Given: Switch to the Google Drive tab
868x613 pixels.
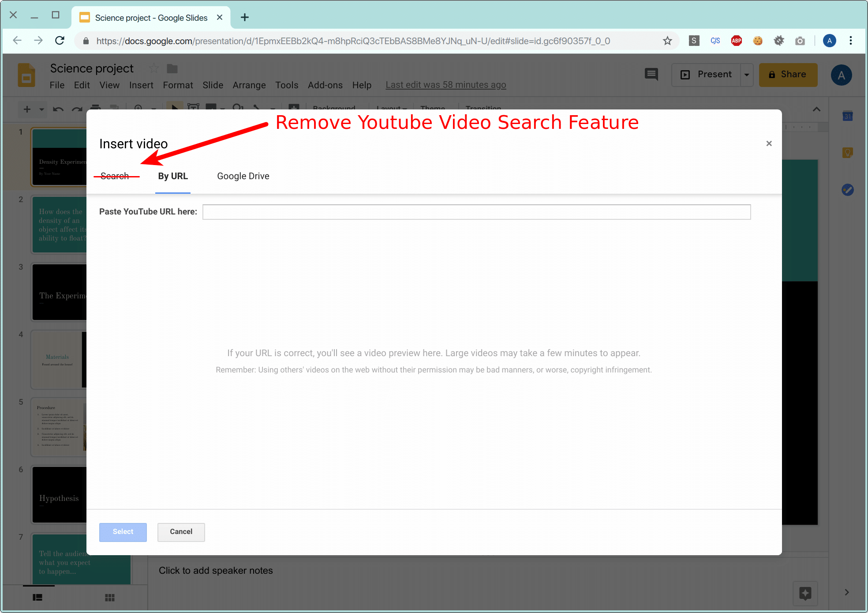Looking at the screenshot, I should (x=243, y=176).
